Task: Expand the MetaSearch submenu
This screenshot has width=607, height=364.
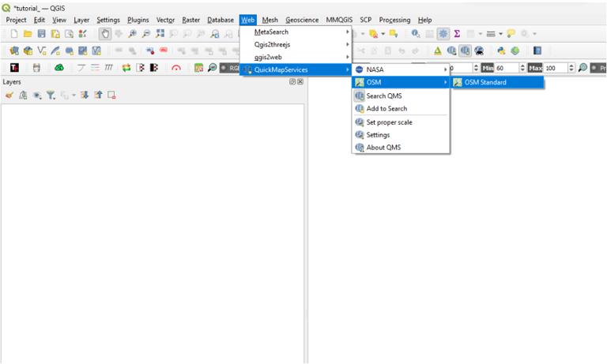Action: point(296,32)
